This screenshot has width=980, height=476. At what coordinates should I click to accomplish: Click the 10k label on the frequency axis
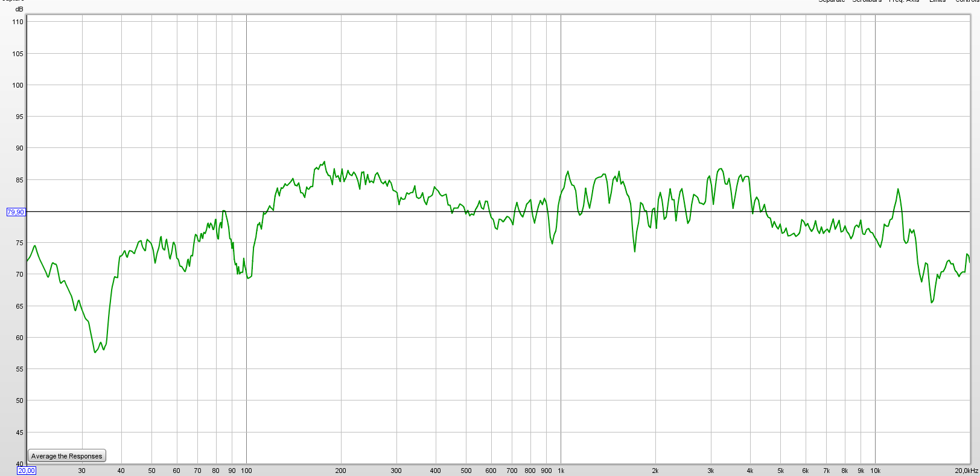[x=876, y=471]
